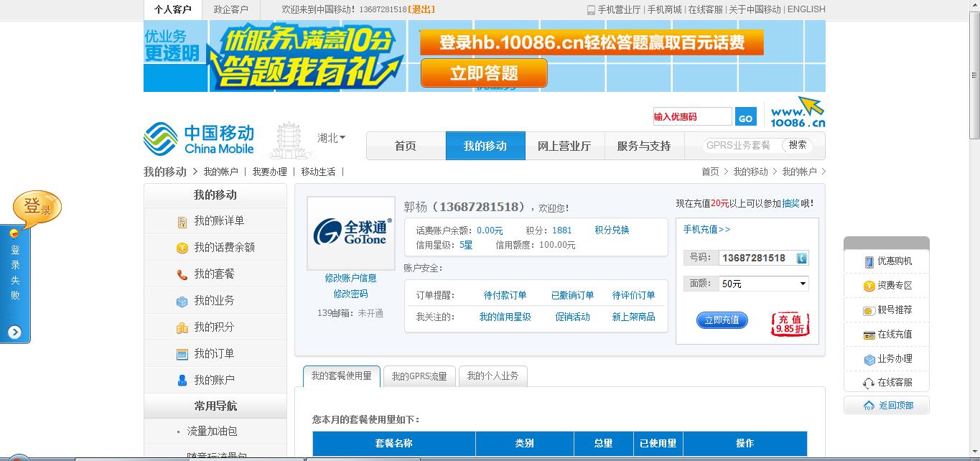Select the 我的个人业务 tab

click(493, 376)
